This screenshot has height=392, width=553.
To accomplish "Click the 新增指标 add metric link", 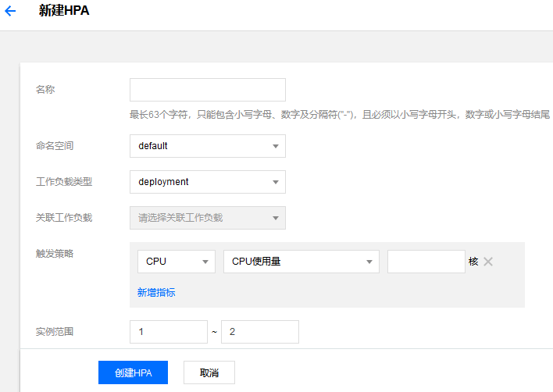I will (x=156, y=292).
